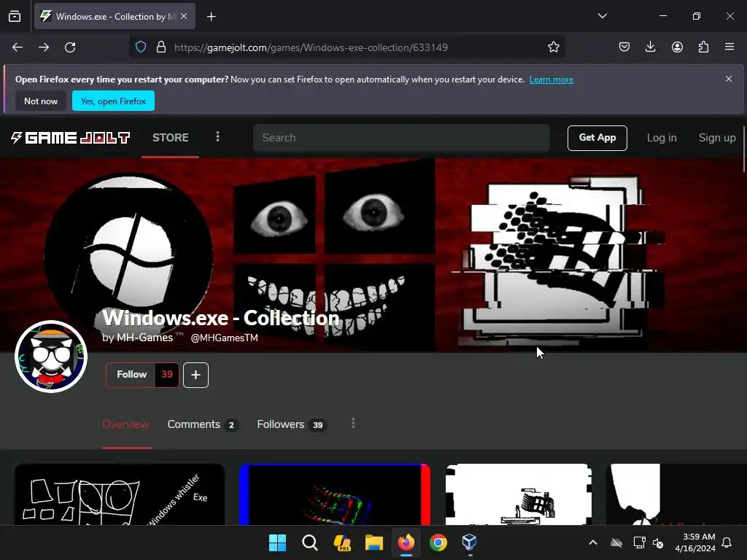The height and width of the screenshot is (560, 747).
Task: Open the MH-Games developer avatar
Action: (51, 356)
